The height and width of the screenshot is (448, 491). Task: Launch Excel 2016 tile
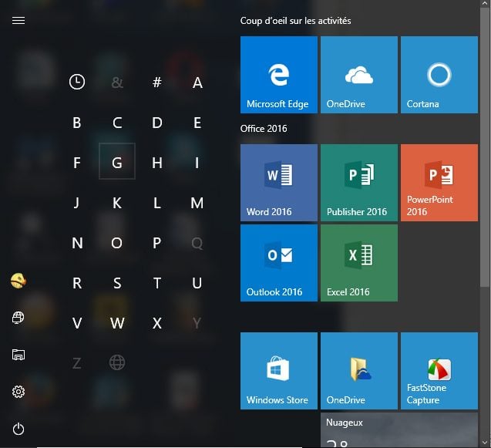click(359, 263)
